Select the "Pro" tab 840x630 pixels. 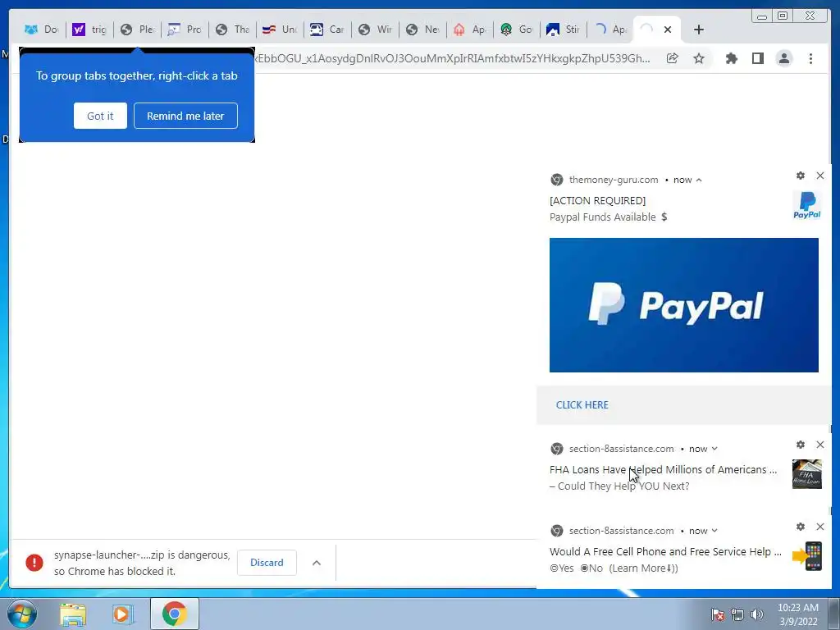click(185, 30)
